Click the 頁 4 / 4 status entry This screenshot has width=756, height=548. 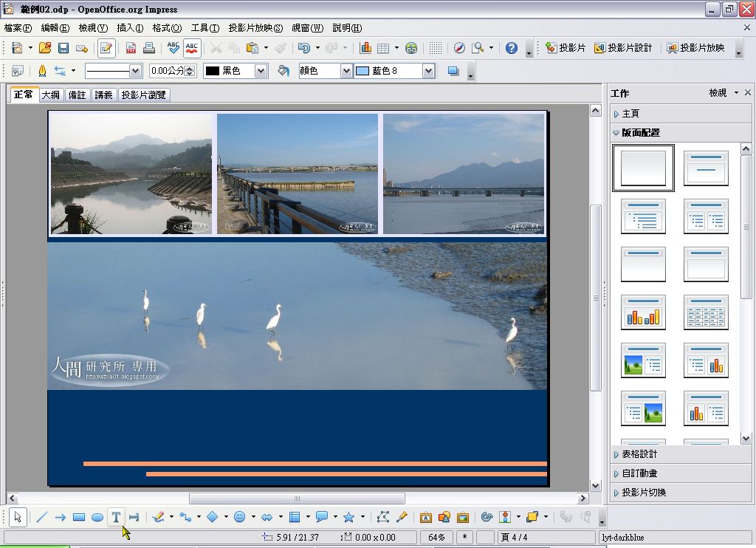(x=547, y=537)
